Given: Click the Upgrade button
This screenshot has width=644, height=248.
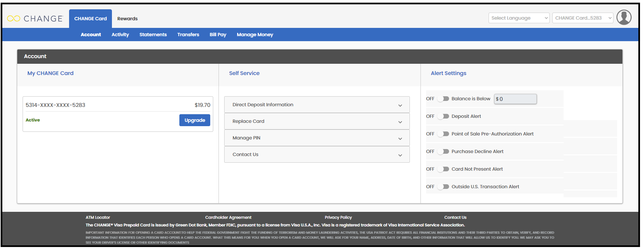Looking at the screenshot, I should point(195,120).
